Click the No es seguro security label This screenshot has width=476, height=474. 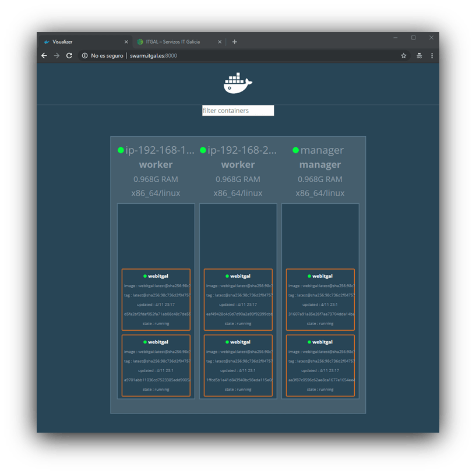pyautogui.click(x=107, y=55)
